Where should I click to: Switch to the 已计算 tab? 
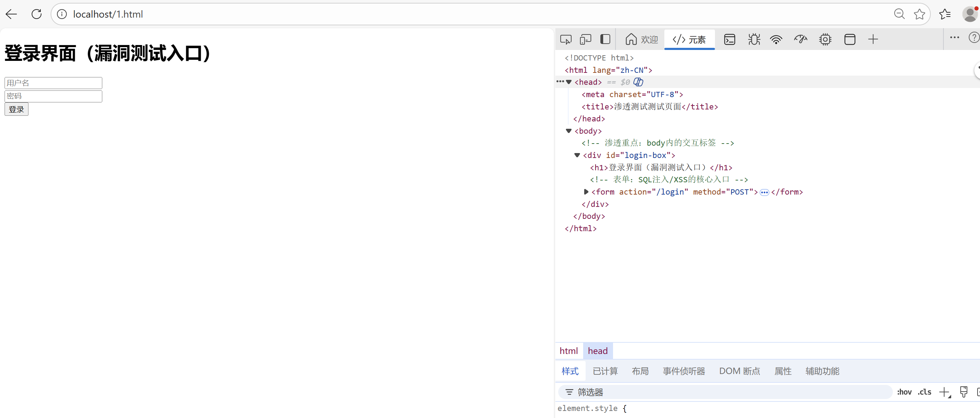point(605,371)
